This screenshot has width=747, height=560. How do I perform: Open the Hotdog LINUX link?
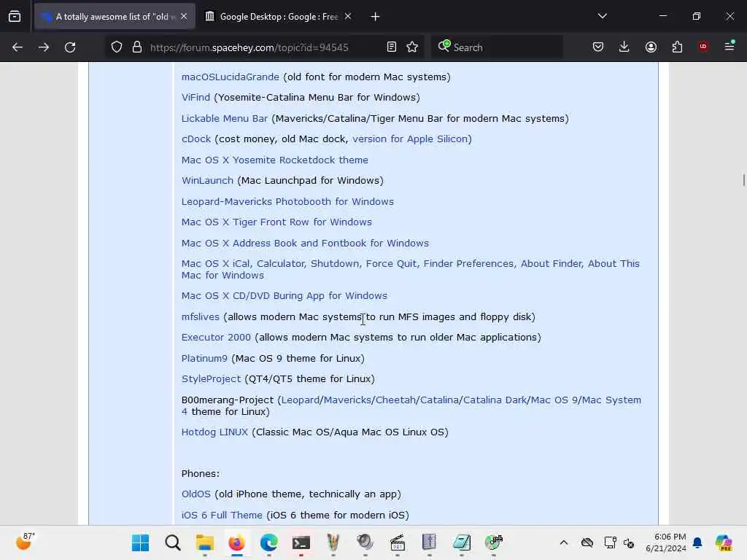click(x=214, y=432)
